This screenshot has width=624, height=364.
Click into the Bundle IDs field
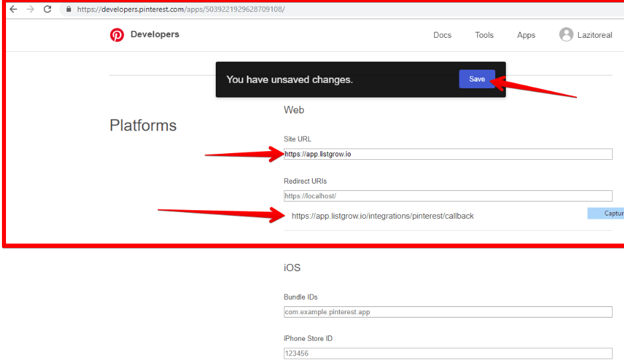coord(447,312)
